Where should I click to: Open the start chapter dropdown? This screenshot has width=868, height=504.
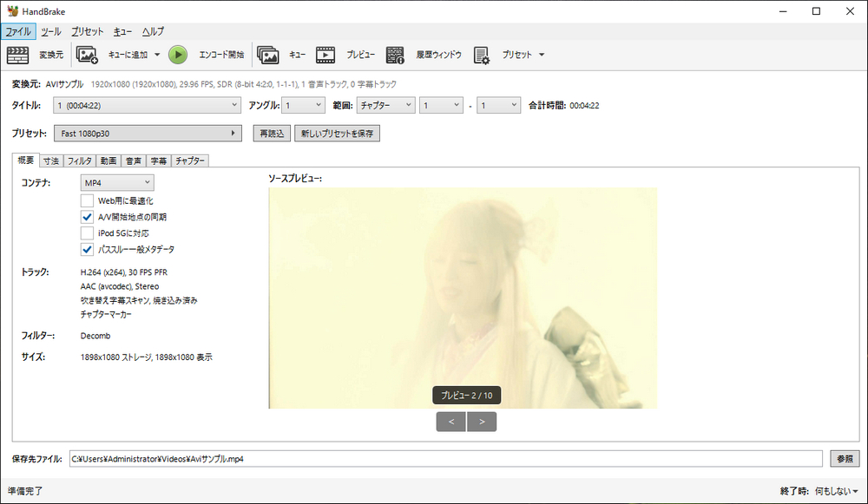441,105
